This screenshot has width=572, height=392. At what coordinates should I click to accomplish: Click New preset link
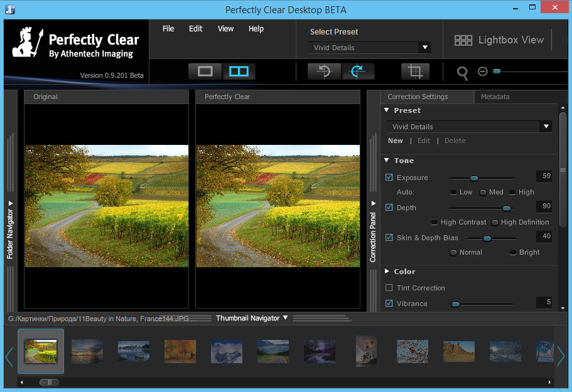coord(396,140)
